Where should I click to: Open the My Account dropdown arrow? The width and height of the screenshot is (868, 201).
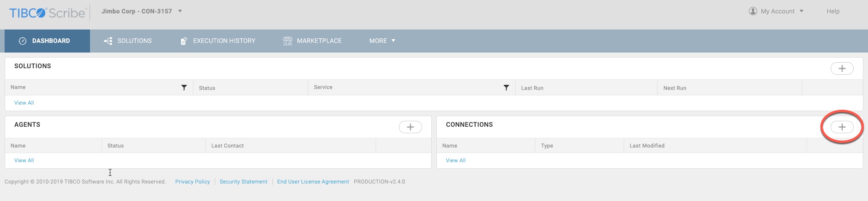coord(802,11)
